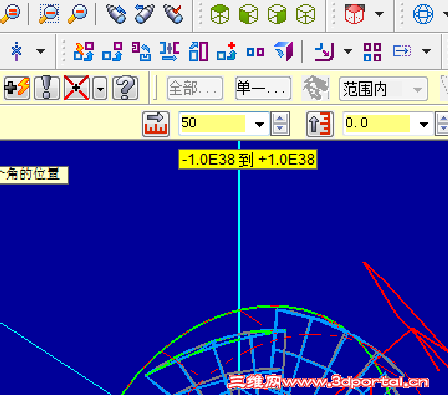Click the length field showing 50
448x395 pixels.
(x=213, y=123)
